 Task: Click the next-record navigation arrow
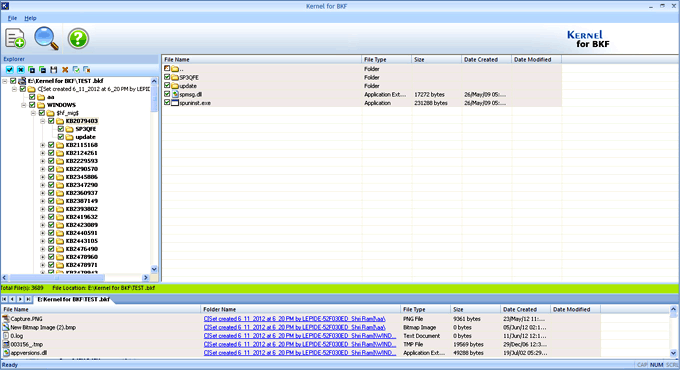(x=20, y=299)
